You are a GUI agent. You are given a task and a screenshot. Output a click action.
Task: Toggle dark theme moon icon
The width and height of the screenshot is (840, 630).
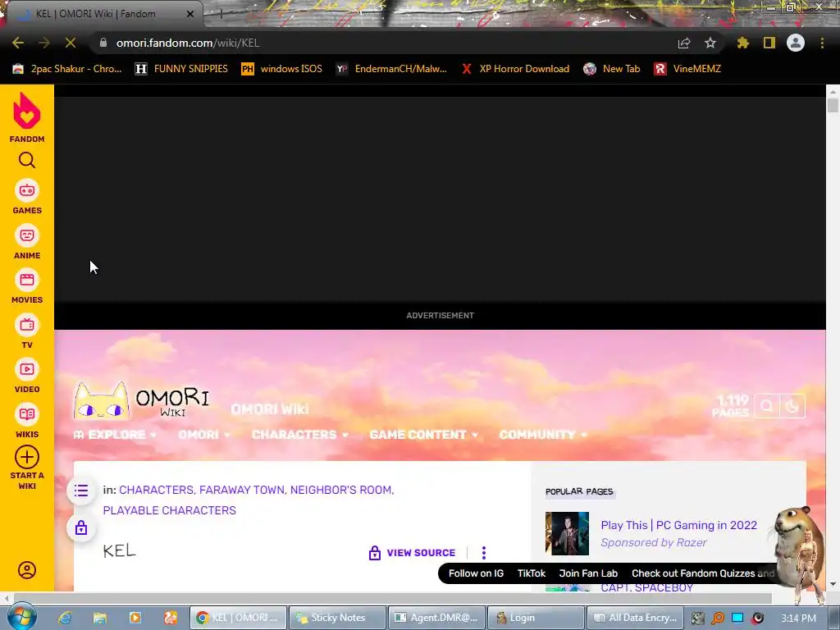[792, 406]
